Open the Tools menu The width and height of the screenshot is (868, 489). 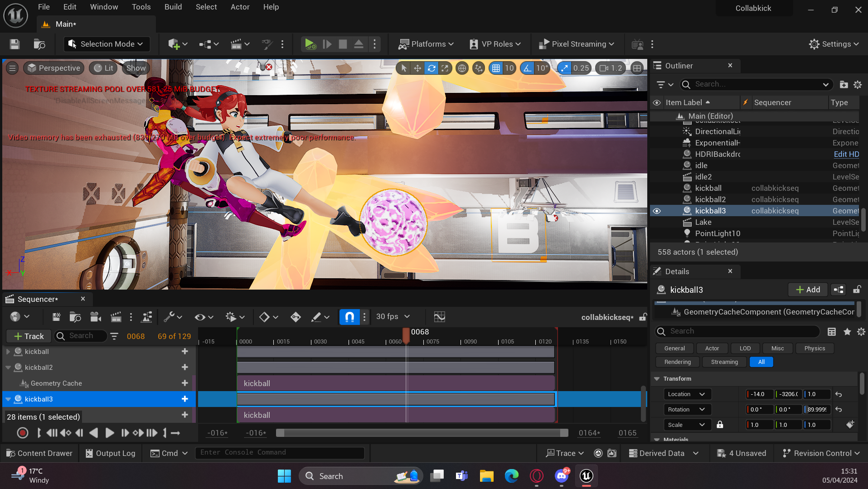(x=141, y=7)
